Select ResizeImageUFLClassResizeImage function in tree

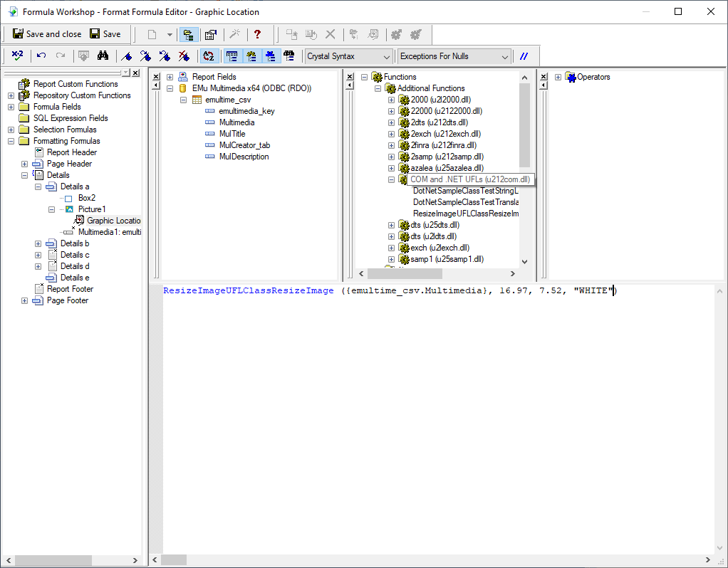pyautogui.click(x=465, y=214)
